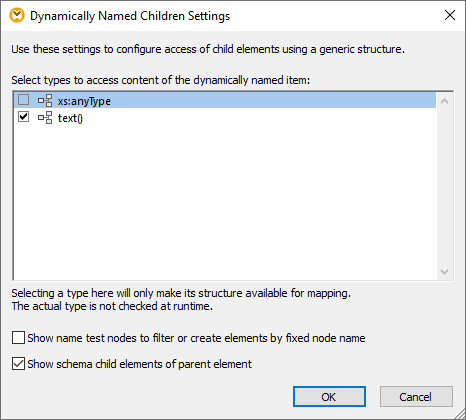The height and width of the screenshot is (420, 466).
Task: Click the type list scroll down arrow
Action: click(x=444, y=272)
